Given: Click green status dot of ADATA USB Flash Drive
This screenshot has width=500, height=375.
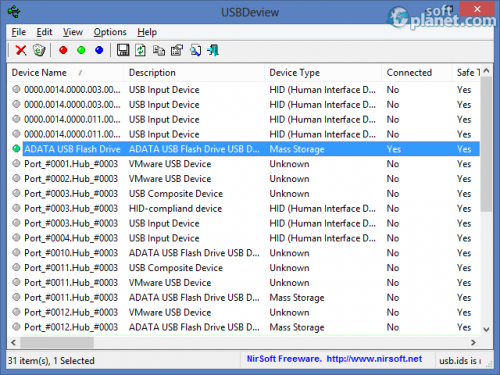Looking at the screenshot, I should point(16,149).
